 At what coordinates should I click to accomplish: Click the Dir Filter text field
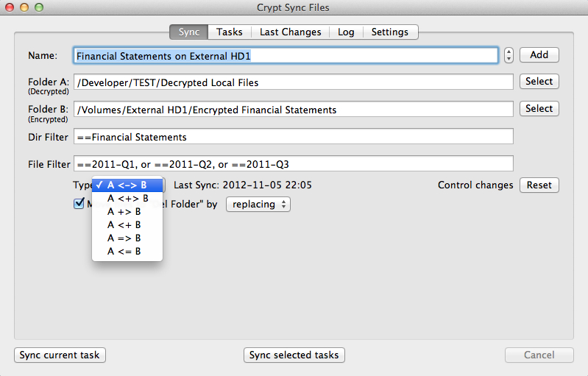click(x=293, y=137)
